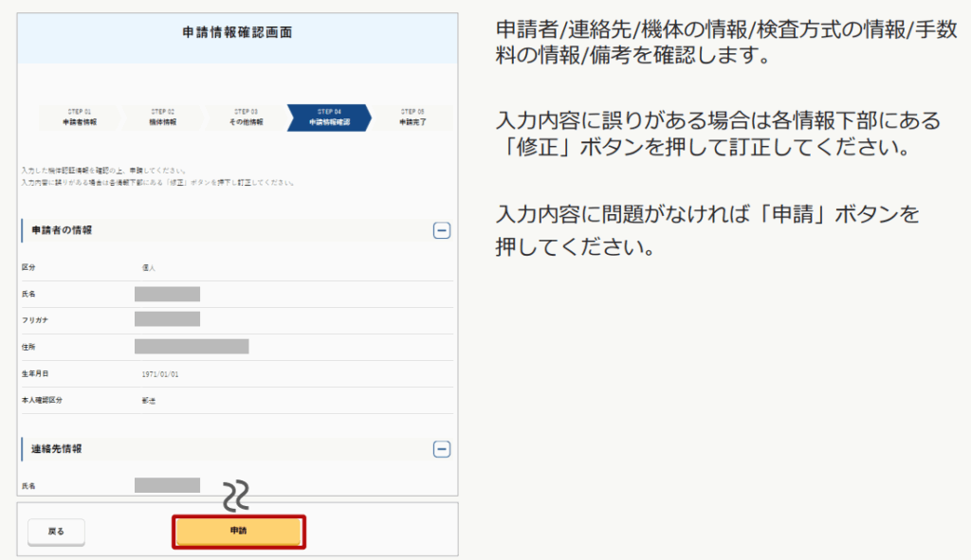Click the minus icon beside 申請者の情報
Viewport: 971px width, 560px height.
tap(440, 230)
